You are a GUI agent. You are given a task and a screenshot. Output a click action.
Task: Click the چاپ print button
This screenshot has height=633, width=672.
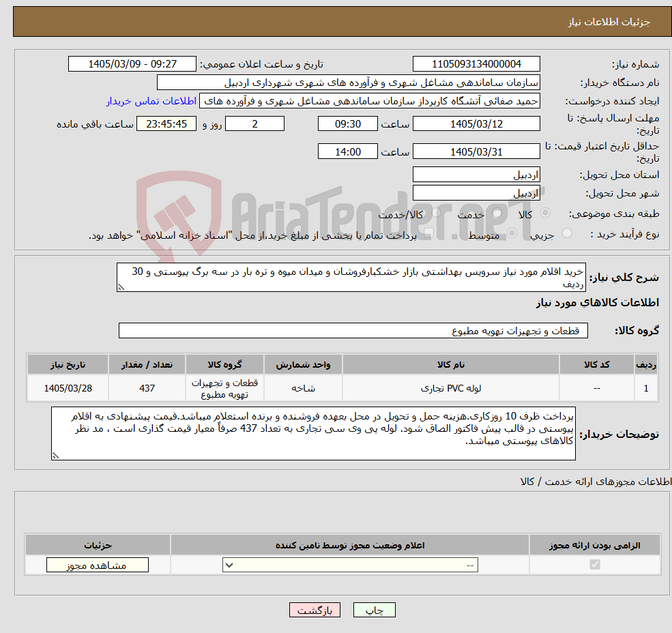tap(374, 610)
